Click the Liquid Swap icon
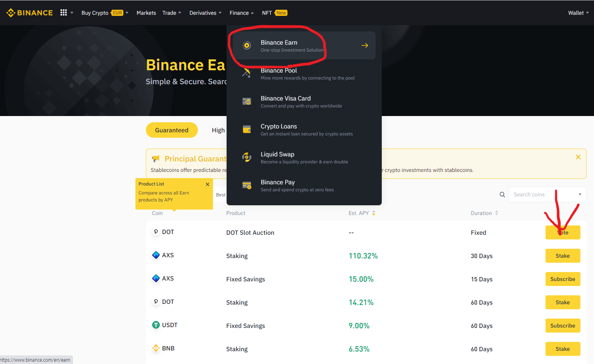594x364 pixels. (x=247, y=157)
